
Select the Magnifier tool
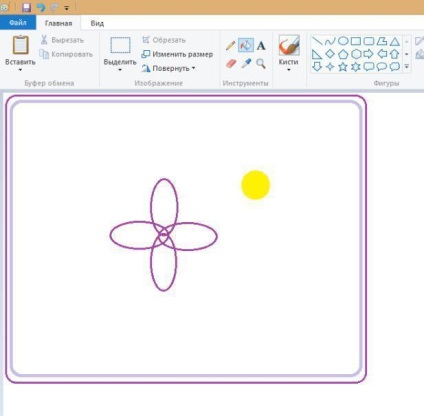click(x=261, y=63)
